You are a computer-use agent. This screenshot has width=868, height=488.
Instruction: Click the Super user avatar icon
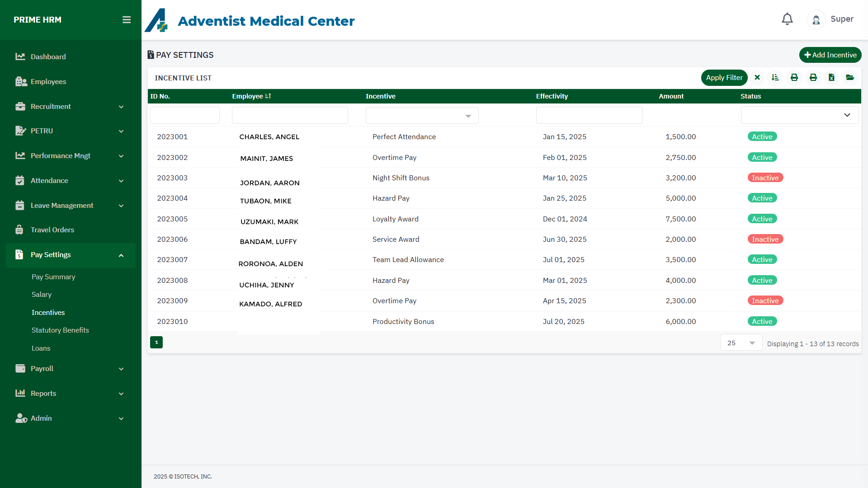[x=816, y=20]
